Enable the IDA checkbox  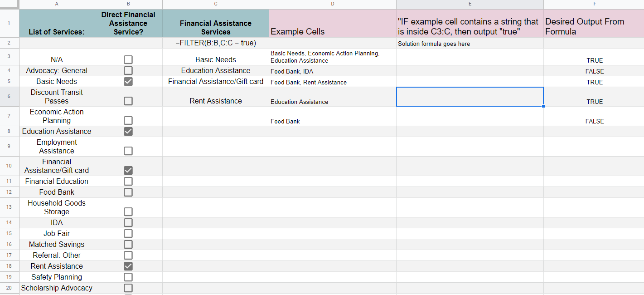tap(128, 222)
